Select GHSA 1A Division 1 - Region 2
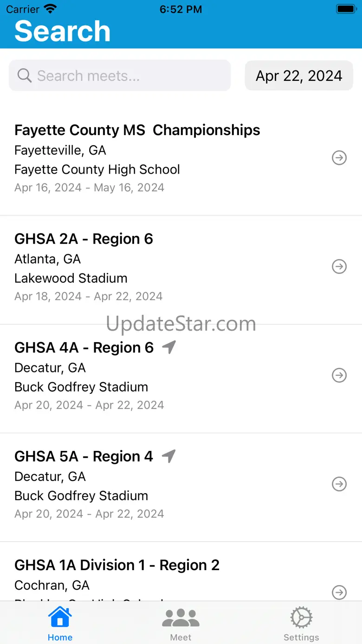The image size is (362, 644). (x=117, y=565)
